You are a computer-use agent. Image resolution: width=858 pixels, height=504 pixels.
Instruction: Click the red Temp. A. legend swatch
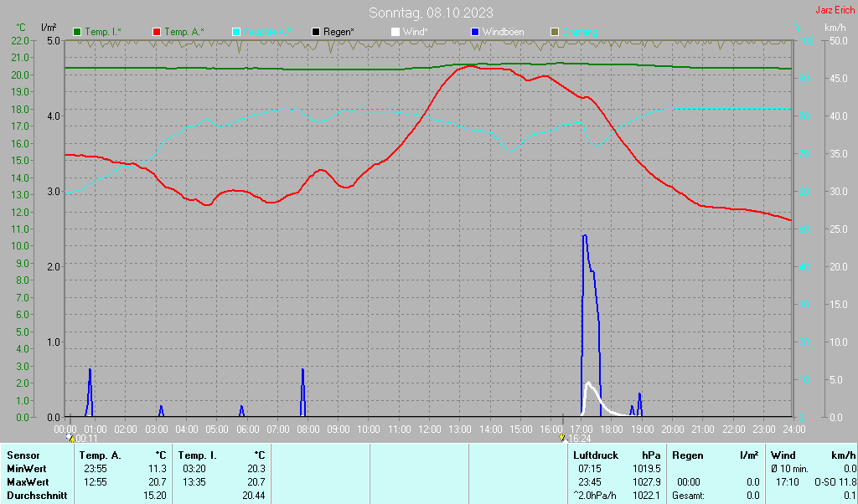coord(157,33)
